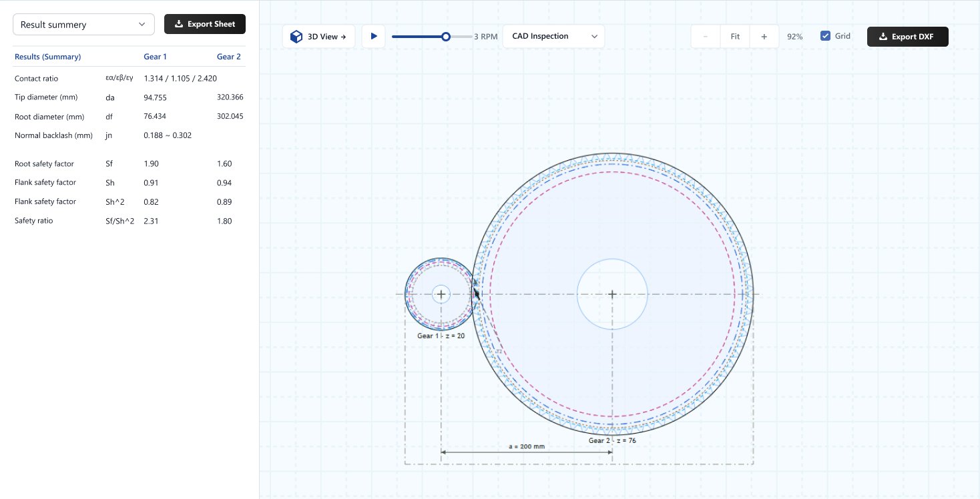Click the 3D View cube icon
This screenshot has height=499, width=980.
pos(296,37)
